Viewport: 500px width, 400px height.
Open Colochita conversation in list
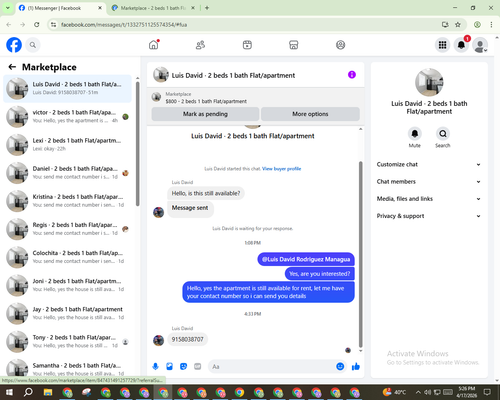point(68,257)
